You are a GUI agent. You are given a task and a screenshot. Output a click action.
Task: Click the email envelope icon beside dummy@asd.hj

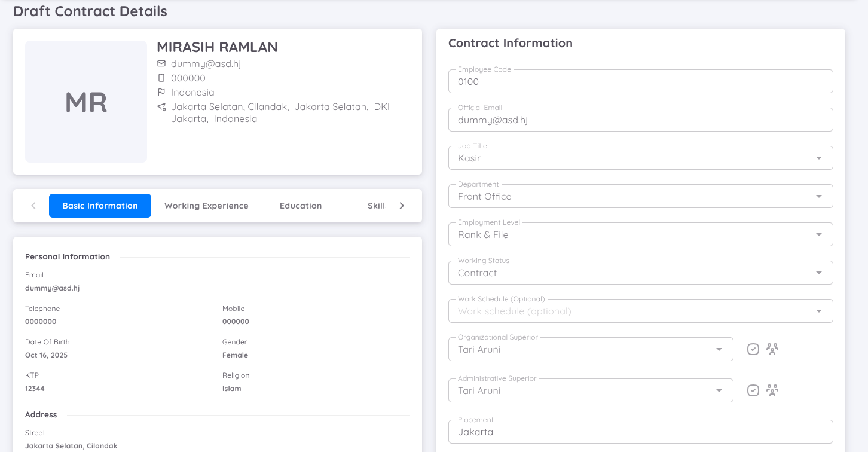tap(161, 63)
